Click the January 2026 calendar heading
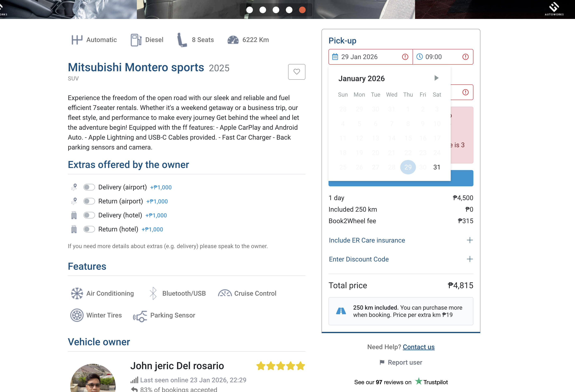 (361, 78)
